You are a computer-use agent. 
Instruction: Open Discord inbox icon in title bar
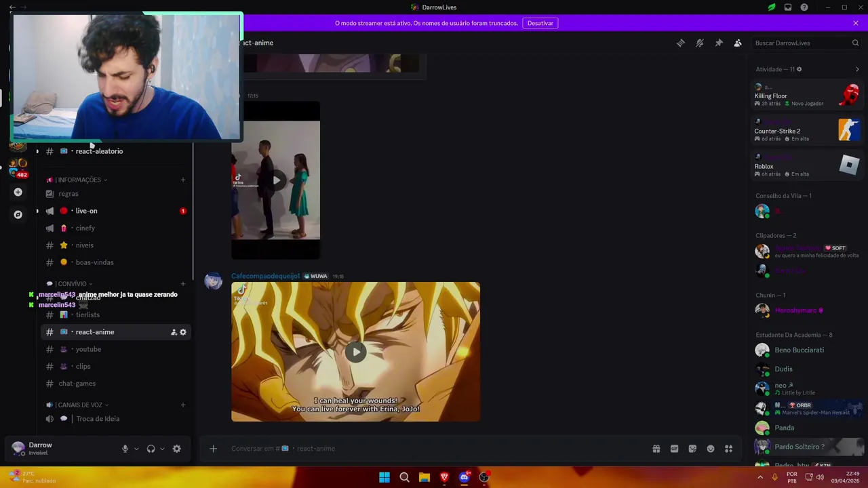click(x=788, y=7)
